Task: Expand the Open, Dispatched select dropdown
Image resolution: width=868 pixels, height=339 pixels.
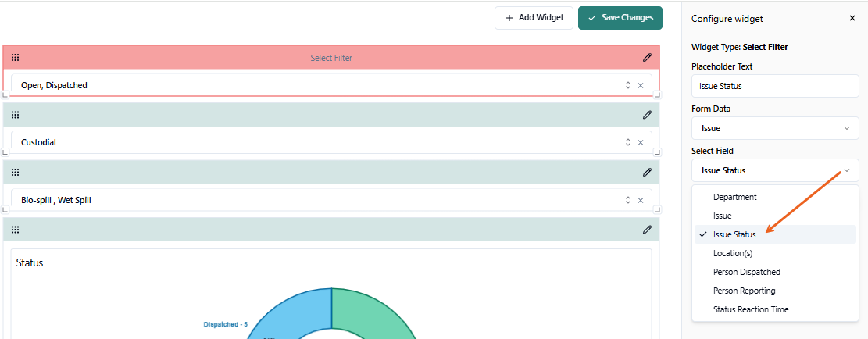Action: (627, 85)
